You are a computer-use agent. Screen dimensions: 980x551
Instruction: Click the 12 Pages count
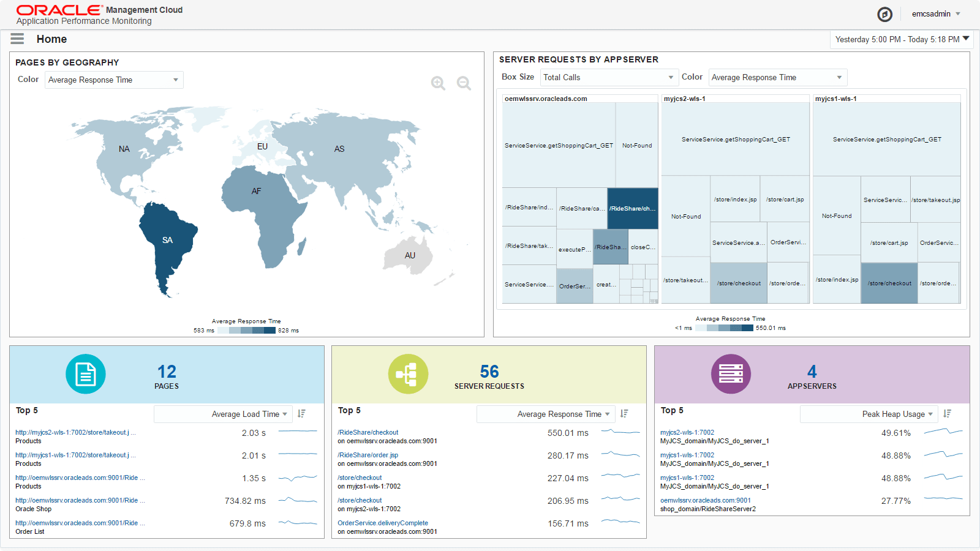point(167,372)
